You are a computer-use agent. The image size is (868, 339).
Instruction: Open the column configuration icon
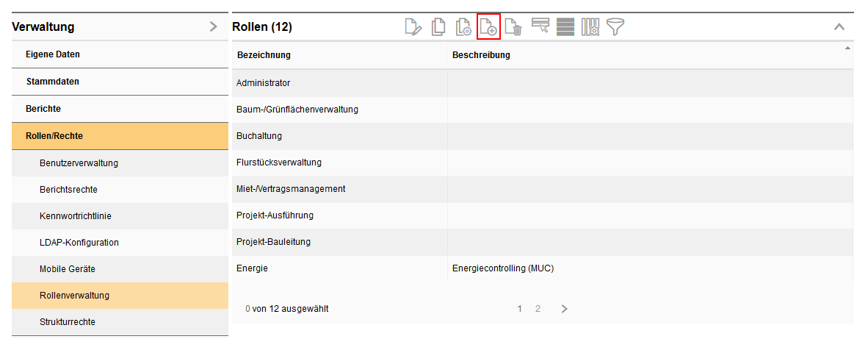pyautogui.click(x=590, y=27)
